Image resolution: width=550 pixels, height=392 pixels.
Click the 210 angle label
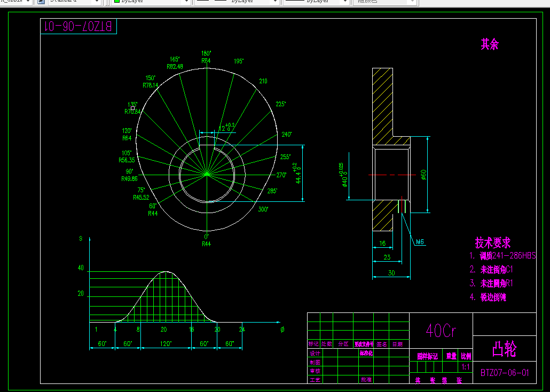tap(263, 81)
